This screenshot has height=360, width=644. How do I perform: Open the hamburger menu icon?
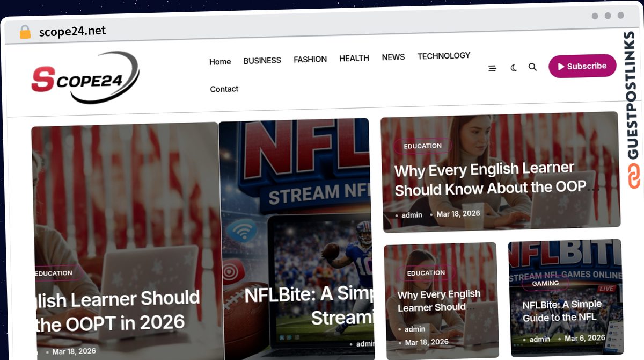pyautogui.click(x=492, y=68)
